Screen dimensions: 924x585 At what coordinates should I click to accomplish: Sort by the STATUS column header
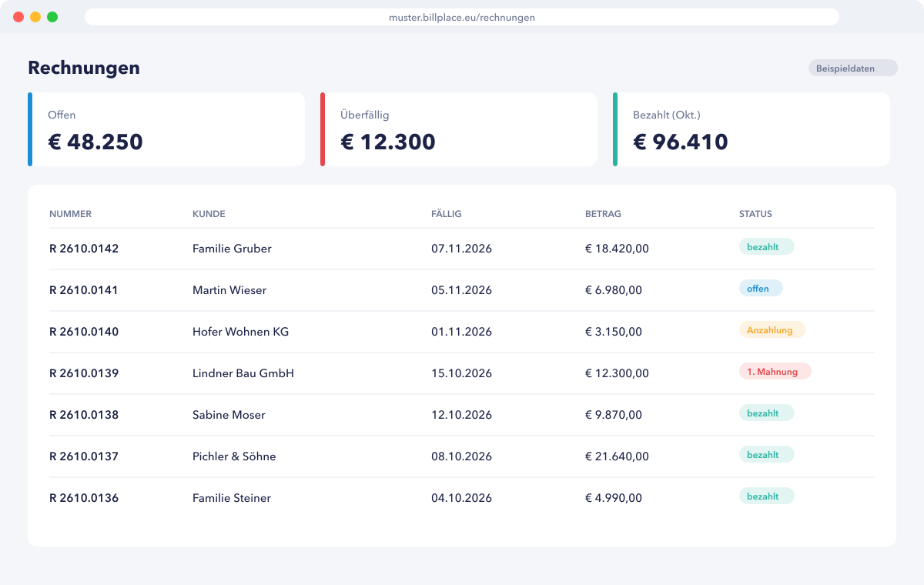click(755, 214)
